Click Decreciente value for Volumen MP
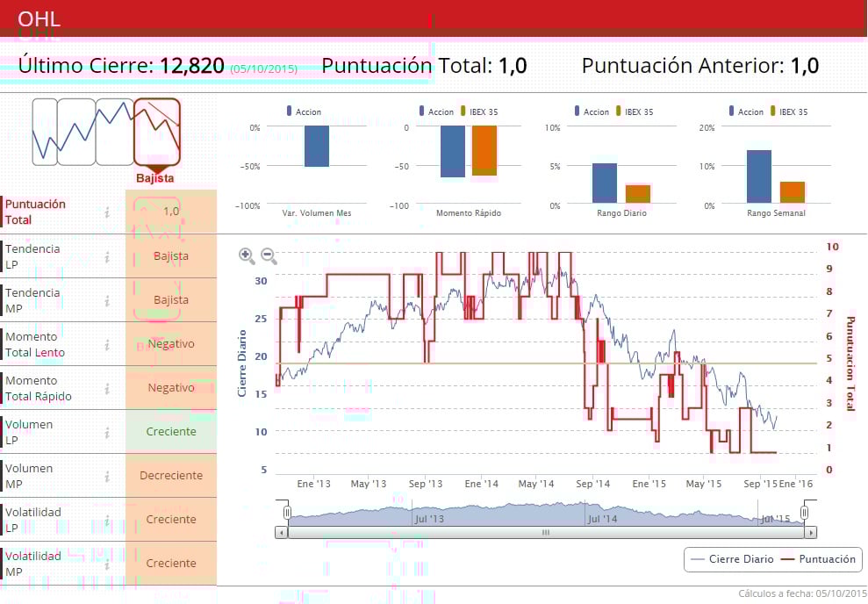 pos(171,475)
